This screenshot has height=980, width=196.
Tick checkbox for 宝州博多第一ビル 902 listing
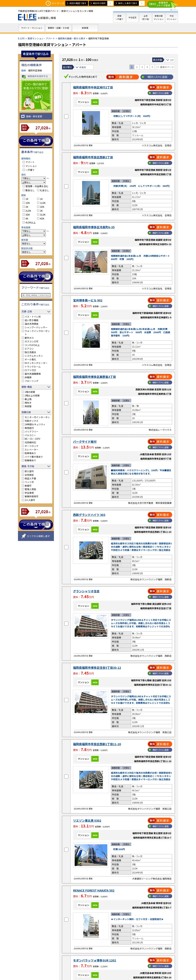pos(66,333)
